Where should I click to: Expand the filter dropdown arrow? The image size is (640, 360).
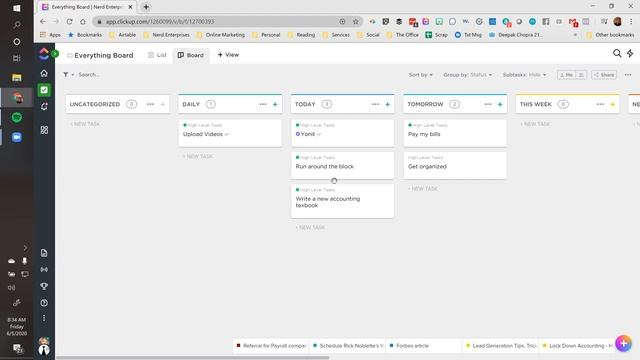click(x=73, y=75)
